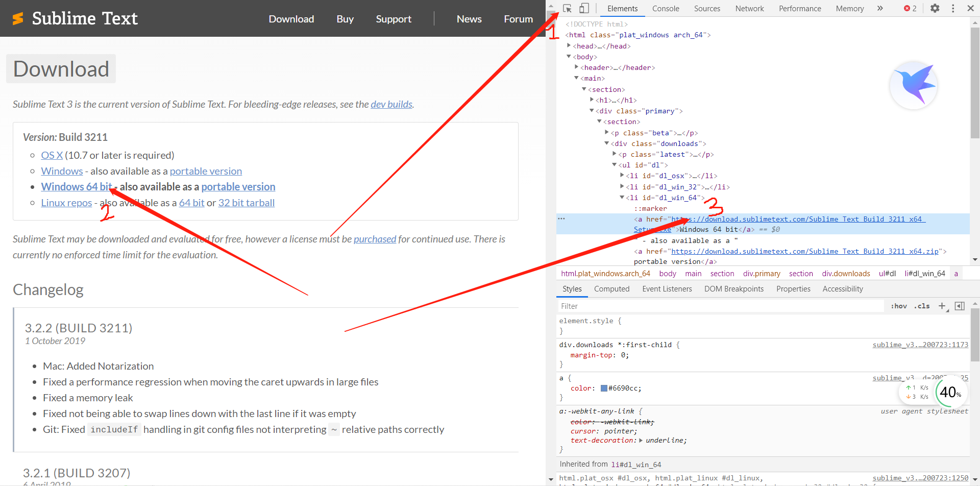The image size is (980, 486).
Task: Click the #6690cc color swatch
Action: [x=604, y=388]
